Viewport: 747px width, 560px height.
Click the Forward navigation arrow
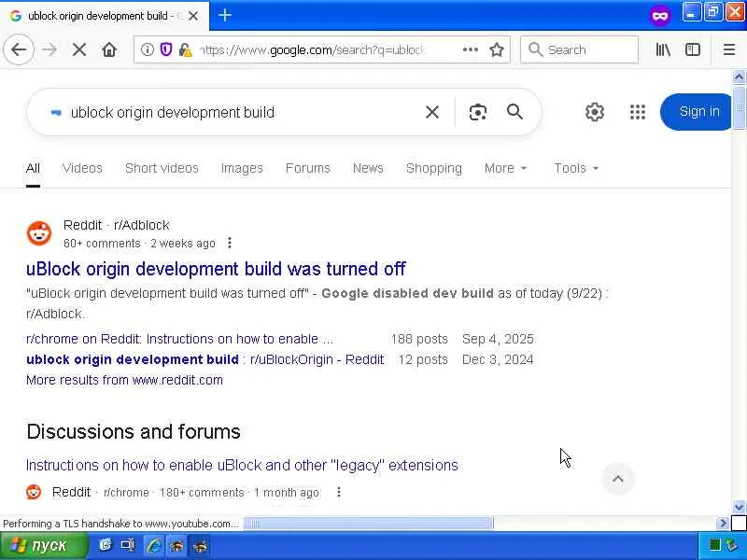pyautogui.click(x=49, y=49)
